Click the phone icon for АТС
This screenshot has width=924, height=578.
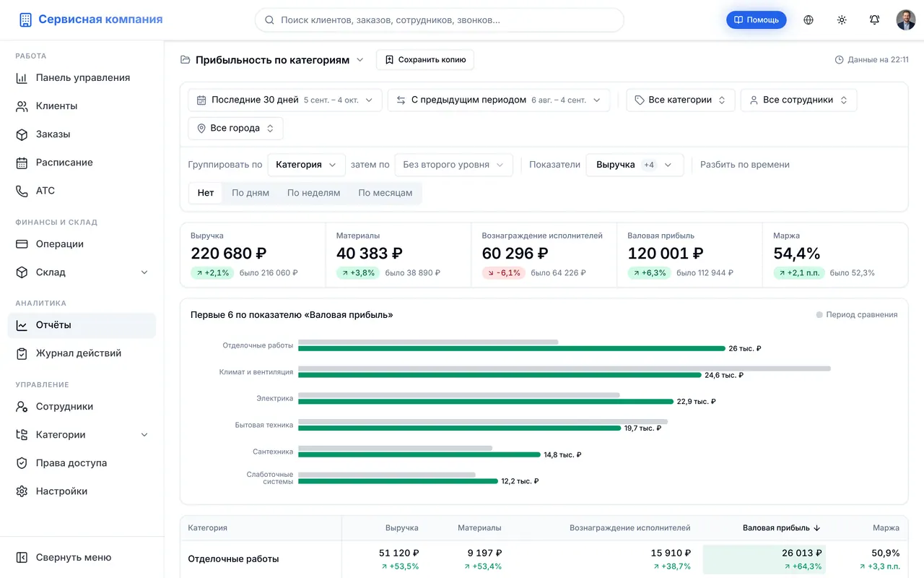click(22, 191)
